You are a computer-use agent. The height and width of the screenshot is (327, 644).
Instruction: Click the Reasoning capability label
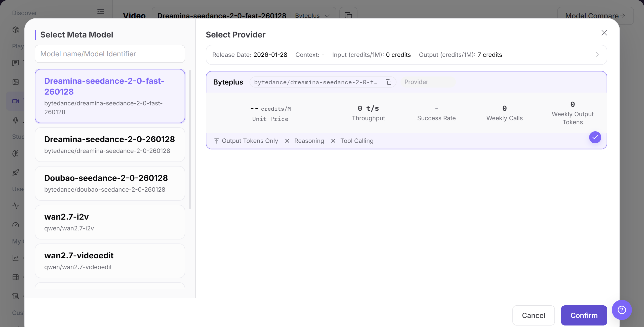tap(309, 141)
